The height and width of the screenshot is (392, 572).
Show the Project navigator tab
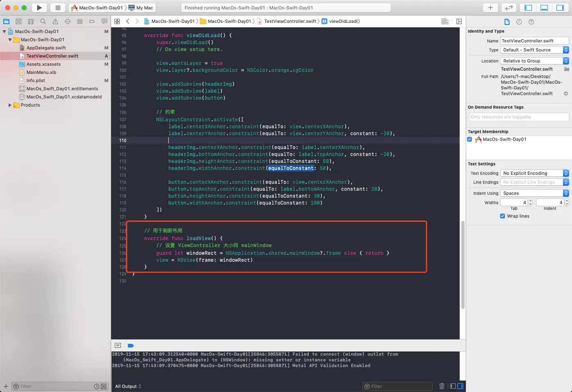[6, 21]
